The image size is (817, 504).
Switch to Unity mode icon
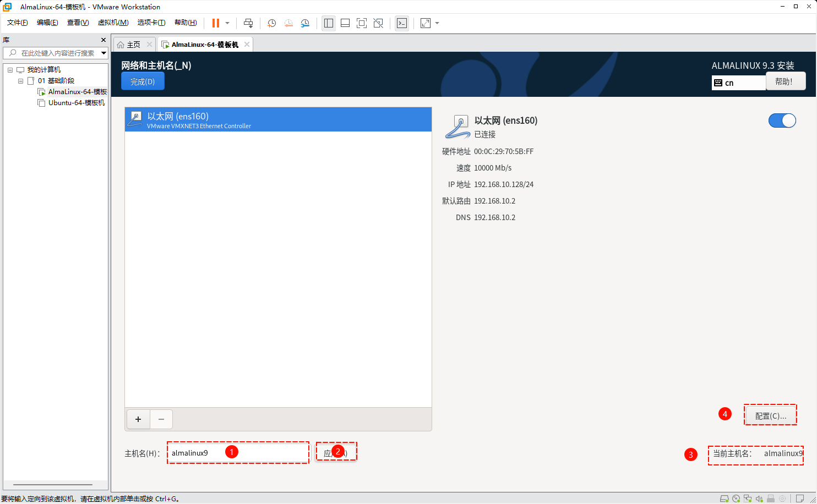point(378,23)
